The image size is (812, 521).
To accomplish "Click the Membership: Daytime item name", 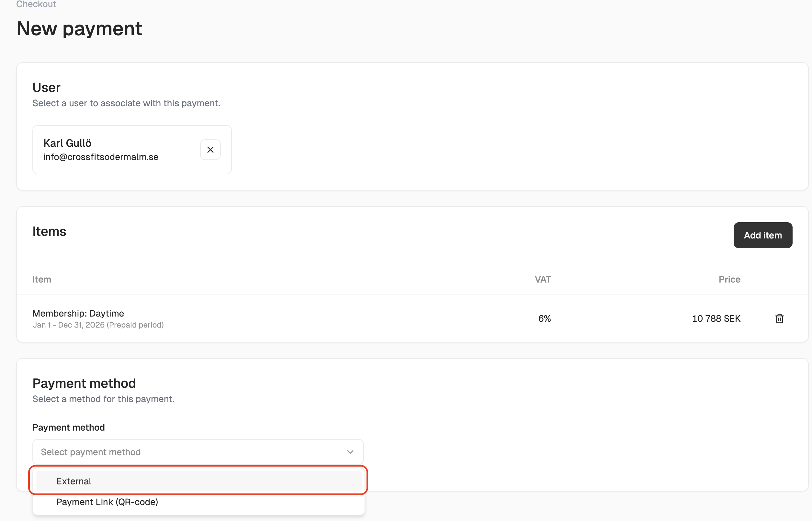I will (x=78, y=313).
